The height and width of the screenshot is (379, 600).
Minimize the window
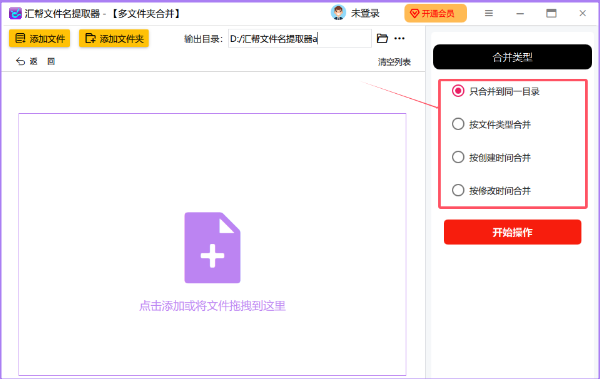click(x=520, y=13)
